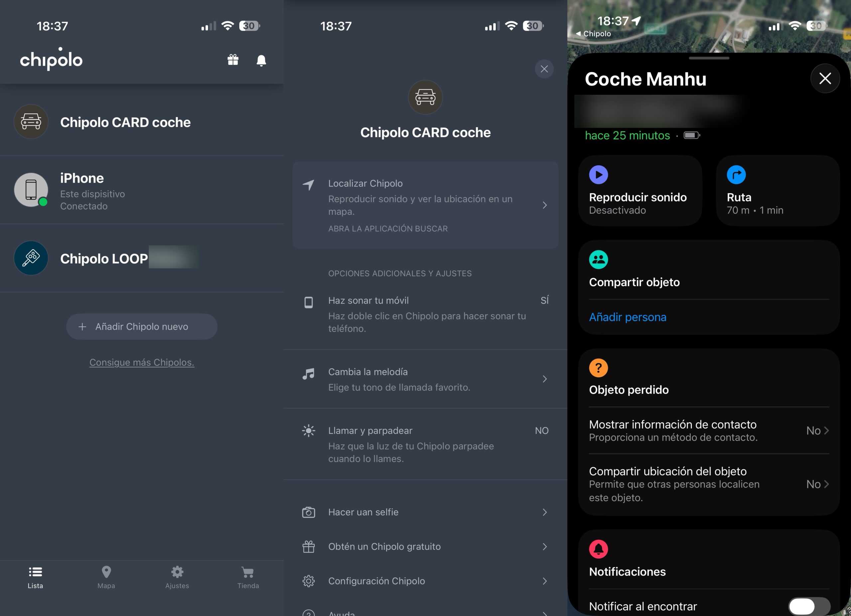Open notifications bell in Chipolo header

click(x=261, y=60)
